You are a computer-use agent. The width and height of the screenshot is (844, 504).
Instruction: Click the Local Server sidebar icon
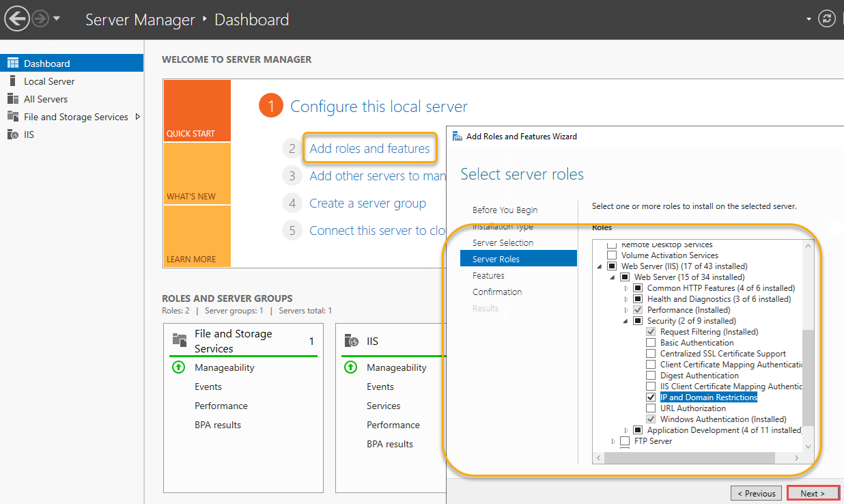[12, 81]
